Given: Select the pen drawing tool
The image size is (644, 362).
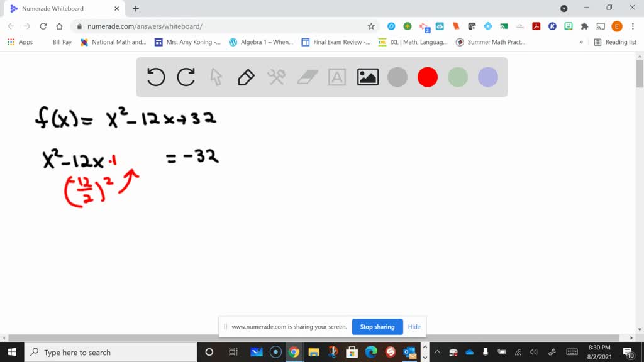Looking at the screenshot, I should coord(246,77).
